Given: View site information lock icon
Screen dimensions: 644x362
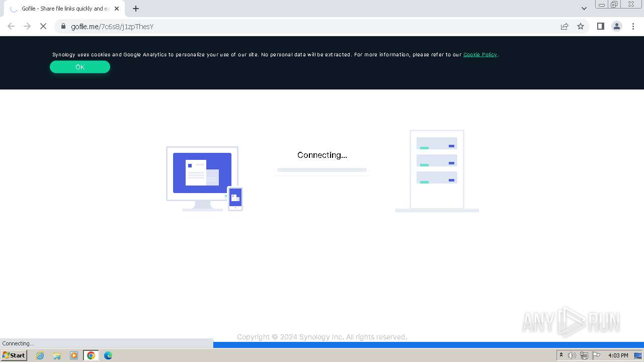Looking at the screenshot, I should [63, 26].
